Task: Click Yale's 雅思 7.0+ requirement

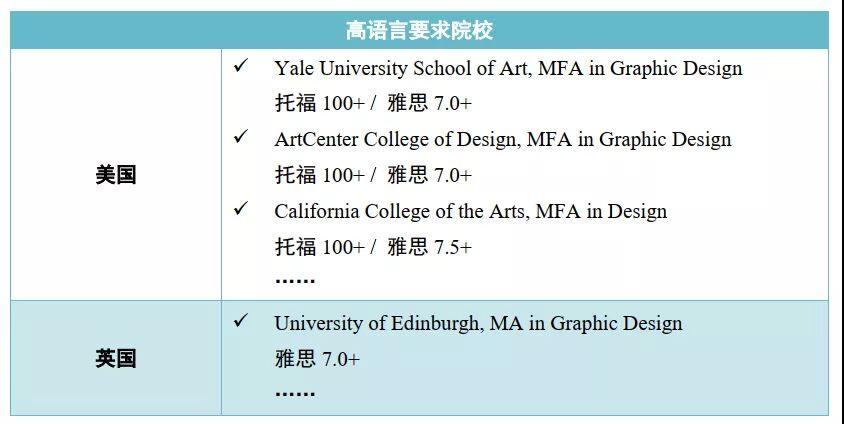Action: click(429, 103)
